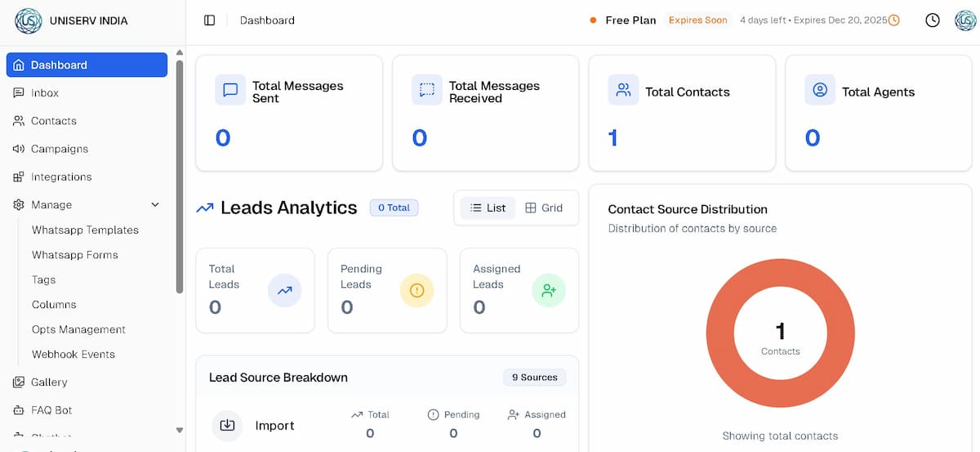Click the clock history icon
The image size is (980, 452).
tap(932, 20)
